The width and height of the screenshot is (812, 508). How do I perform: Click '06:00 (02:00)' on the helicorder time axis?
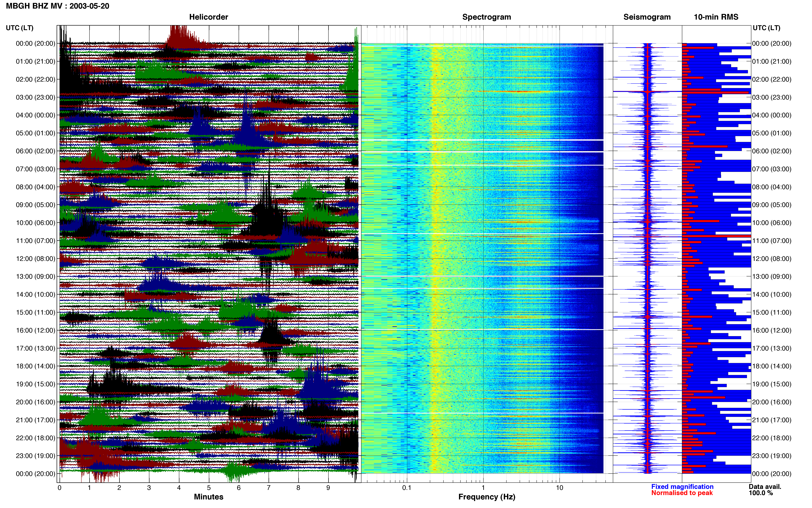[x=36, y=151]
